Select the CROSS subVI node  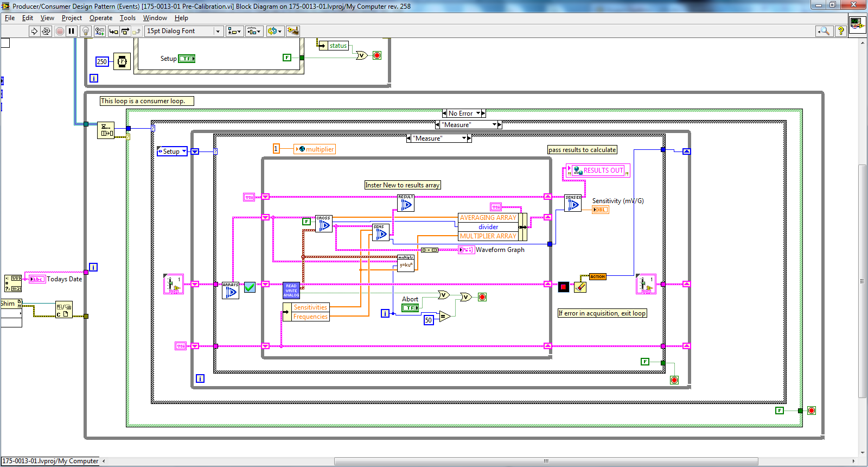(323, 224)
